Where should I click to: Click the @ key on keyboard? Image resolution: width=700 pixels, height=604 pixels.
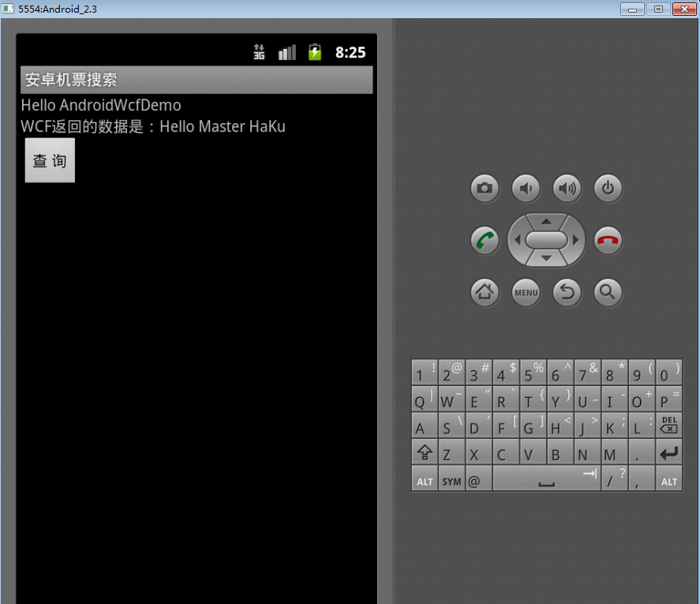coord(478,478)
